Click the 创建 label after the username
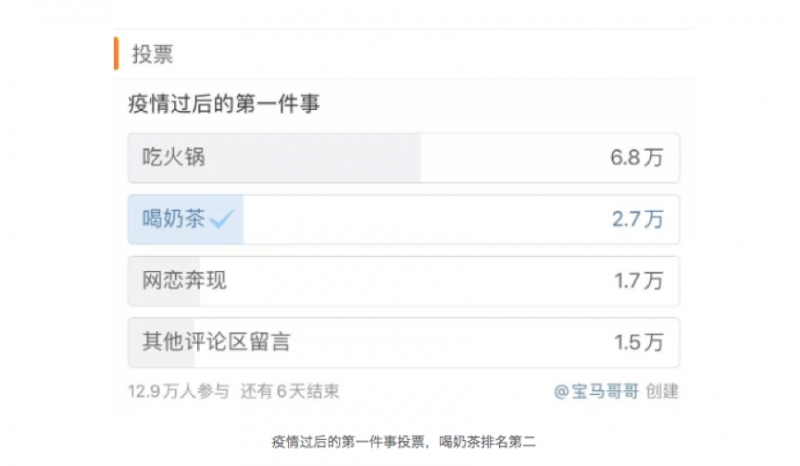 tap(662, 391)
